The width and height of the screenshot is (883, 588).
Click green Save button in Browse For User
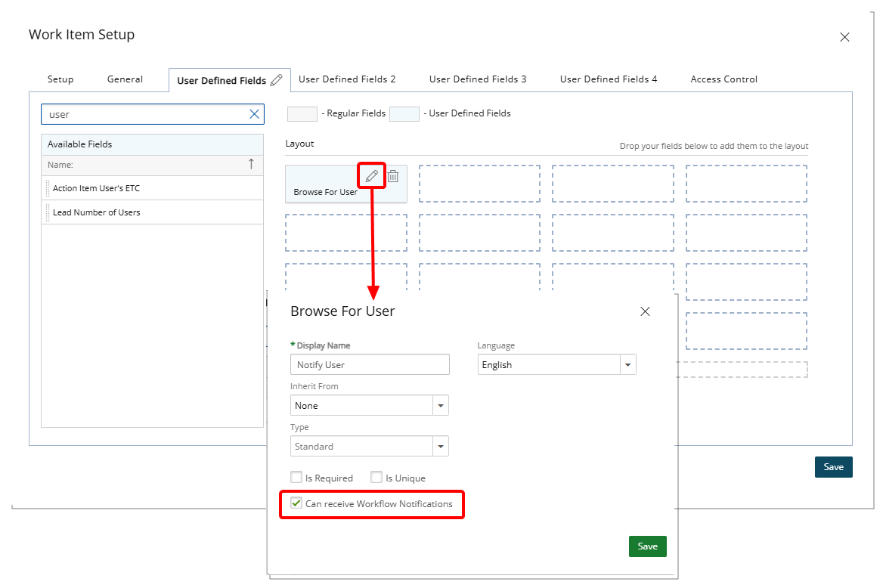pos(647,546)
